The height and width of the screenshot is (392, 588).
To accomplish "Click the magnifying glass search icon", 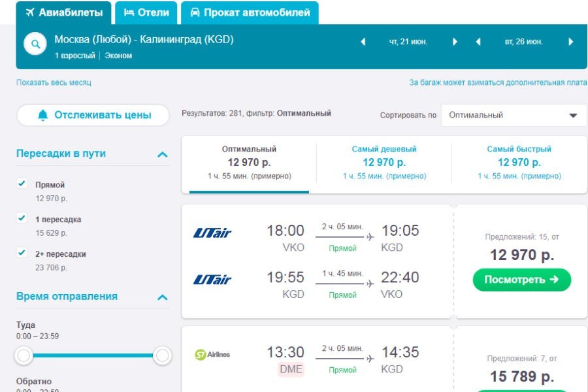I will [x=35, y=44].
